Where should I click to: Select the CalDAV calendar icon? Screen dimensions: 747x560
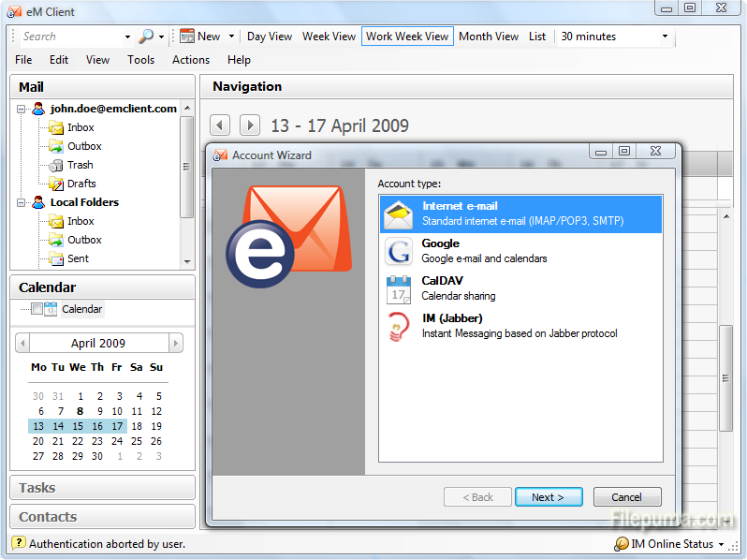pos(398,288)
